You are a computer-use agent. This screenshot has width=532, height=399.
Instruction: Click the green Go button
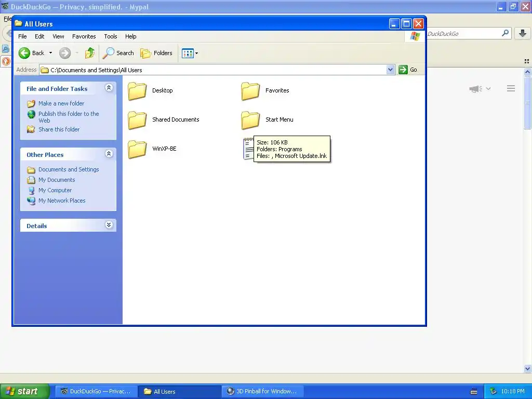point(408,70)
